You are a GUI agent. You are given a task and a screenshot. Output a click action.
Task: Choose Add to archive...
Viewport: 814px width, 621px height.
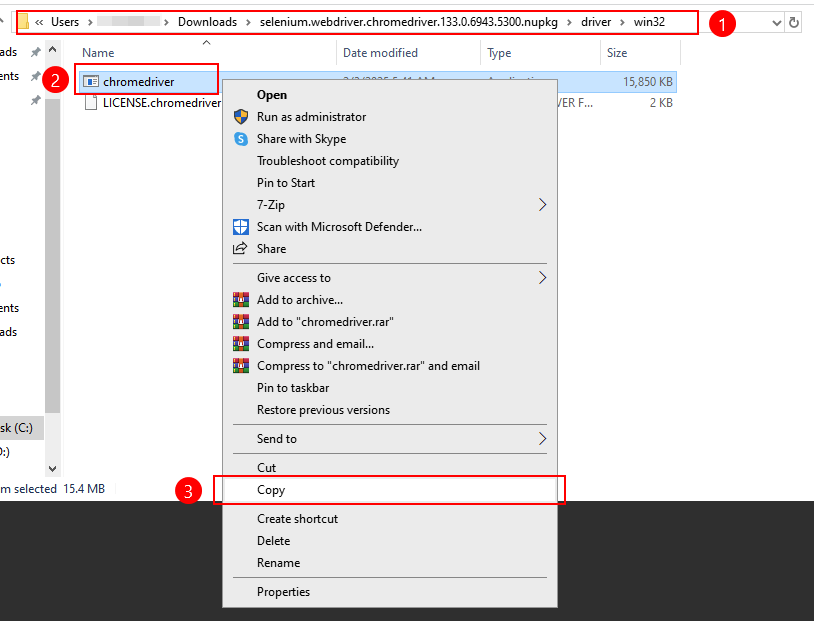[x=390, y=300]
